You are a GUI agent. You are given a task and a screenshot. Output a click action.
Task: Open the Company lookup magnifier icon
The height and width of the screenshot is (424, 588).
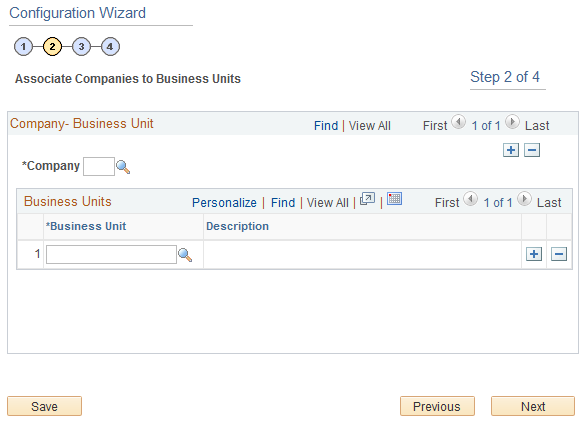[123, 167]
